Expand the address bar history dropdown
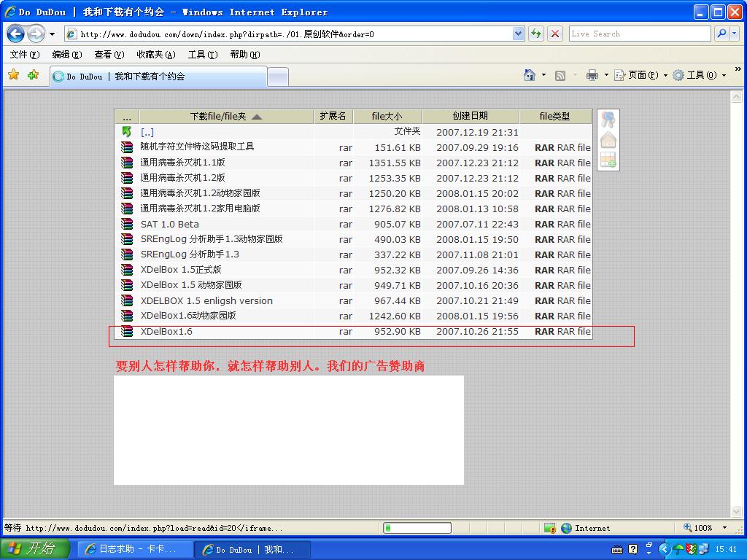The width and height of the screenshot is (747, 560). [519, 34]
